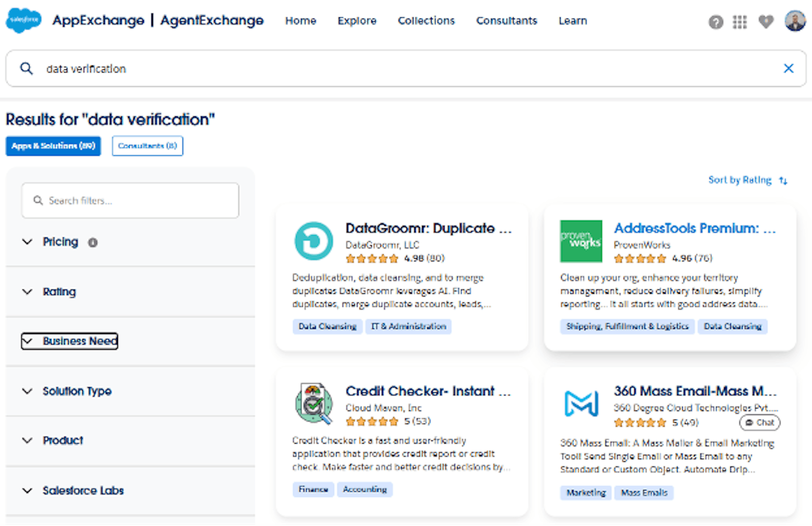Click the Pricing info icon

pos(93,242)
